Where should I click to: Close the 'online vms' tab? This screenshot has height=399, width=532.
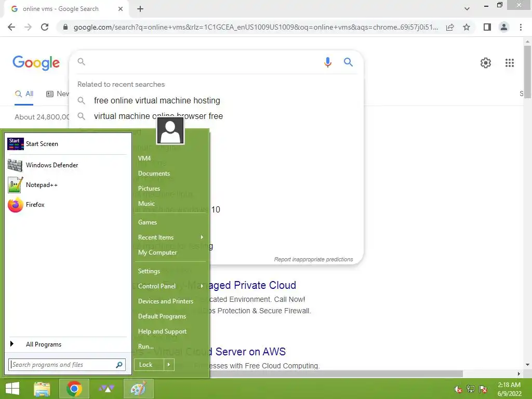tap(121, 9)
